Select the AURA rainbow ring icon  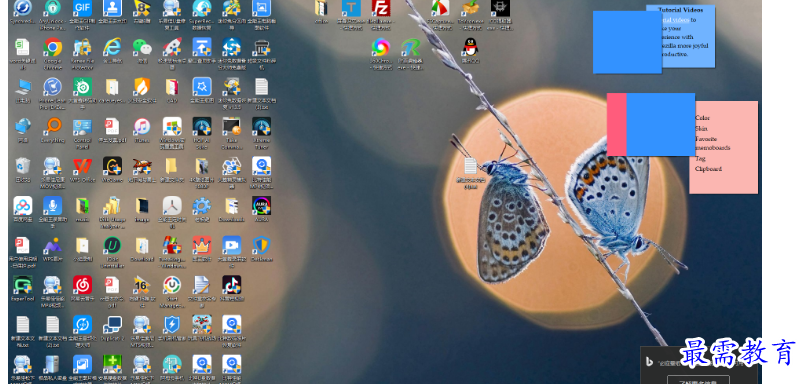coord(262,206)
